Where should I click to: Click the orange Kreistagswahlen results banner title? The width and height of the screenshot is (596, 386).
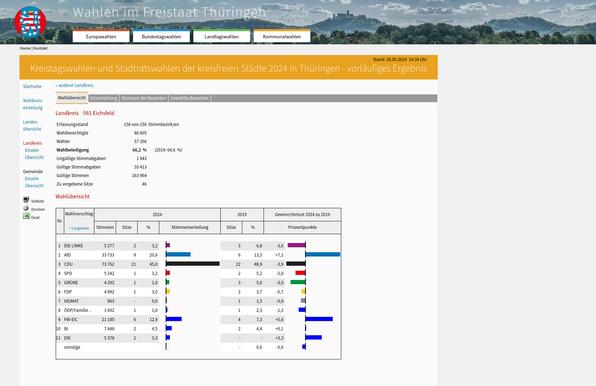(x=228, y=68)
